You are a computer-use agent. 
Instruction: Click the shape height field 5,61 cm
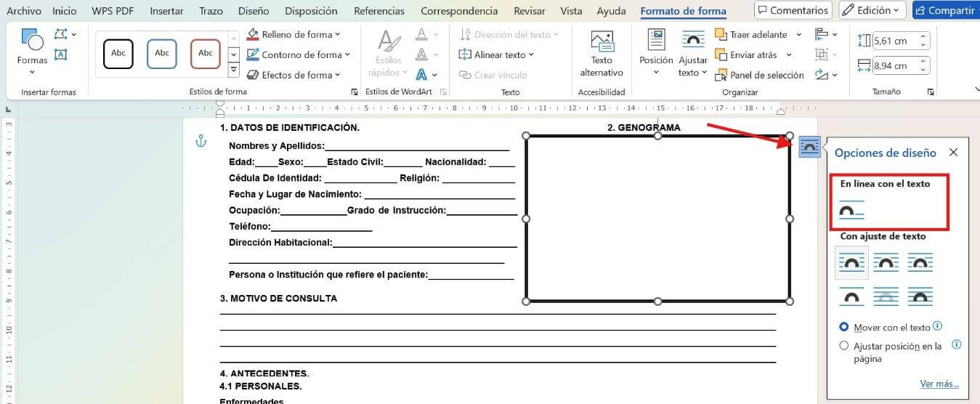coord(894,41)
